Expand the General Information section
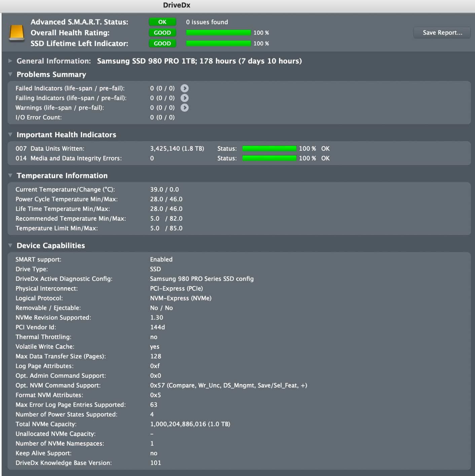Image resolution: width=475 pixels, height=476 pixels. click(10, 61)
